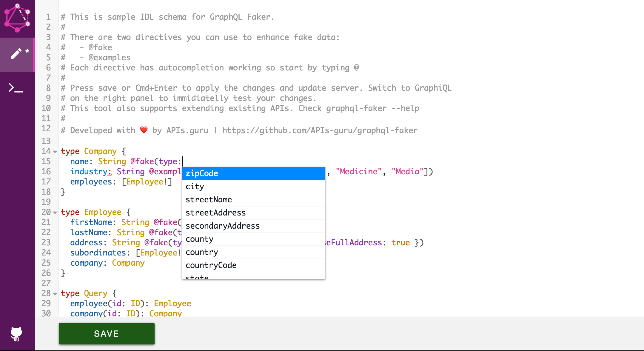Switch to the GraphiQL console icon
The height and width of the screenshot is (351, 644).
pyautogui.click(x=16, y=88)
